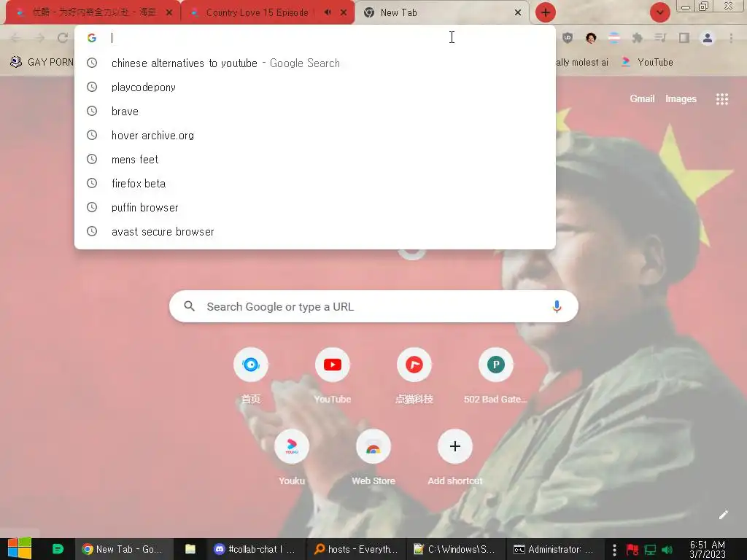Select the 'hover archive.org' suggestion
This screenshot has height=560, width=747.
pyautogui.click(x=315, y=135)
